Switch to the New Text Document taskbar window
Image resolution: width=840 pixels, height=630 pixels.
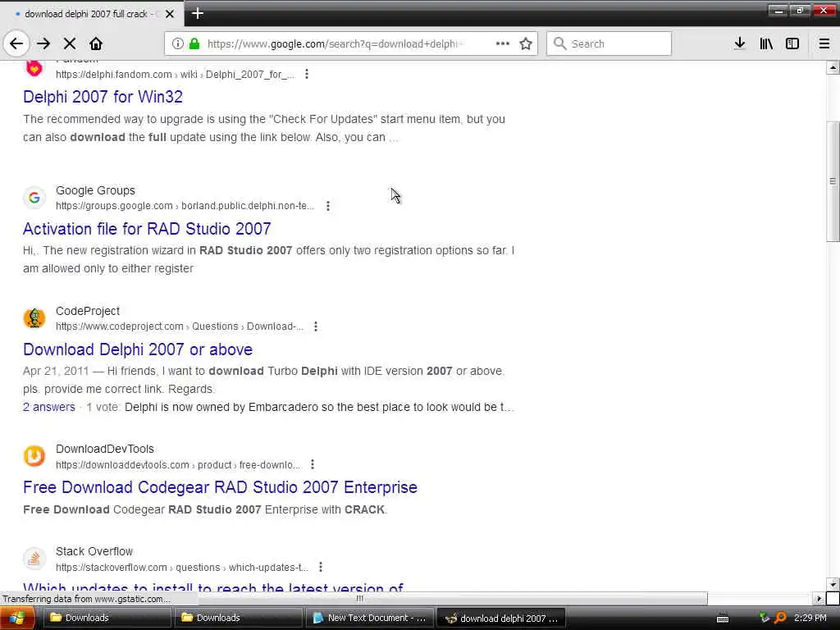tap(370, 618)
